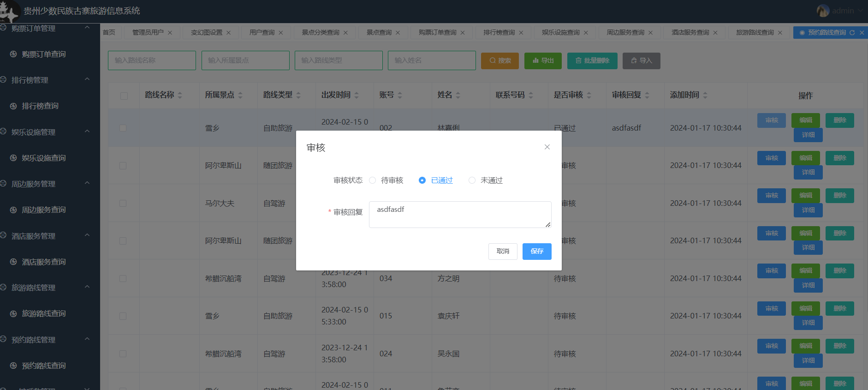
Task: Close the 景点查询 tab with its X
Action: point(398,33)
